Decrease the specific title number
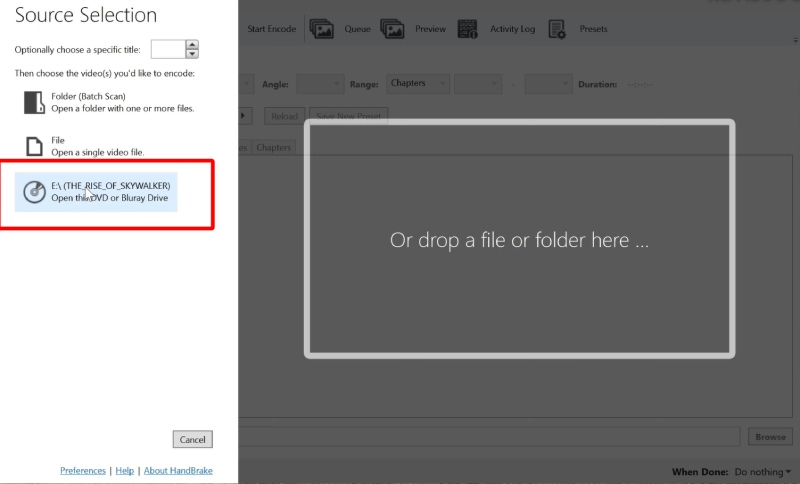 [192, 54]
